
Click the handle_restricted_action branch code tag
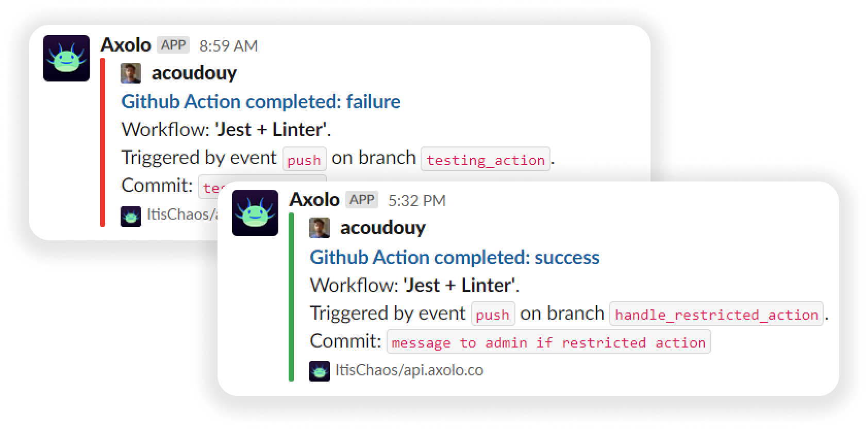click(x=716, y=314)
